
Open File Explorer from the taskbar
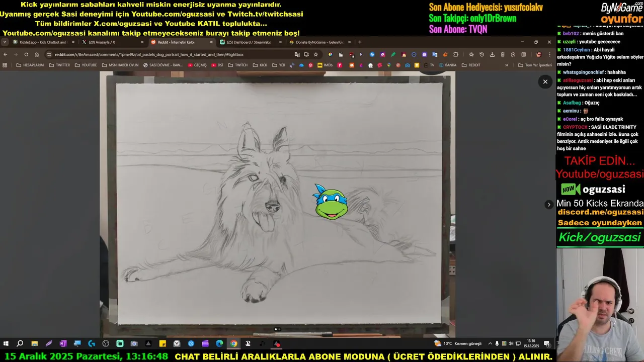[34, 343]
